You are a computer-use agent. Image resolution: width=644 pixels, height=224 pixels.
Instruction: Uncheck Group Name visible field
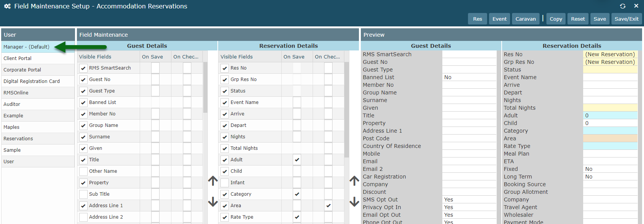[x=83, y=125]
